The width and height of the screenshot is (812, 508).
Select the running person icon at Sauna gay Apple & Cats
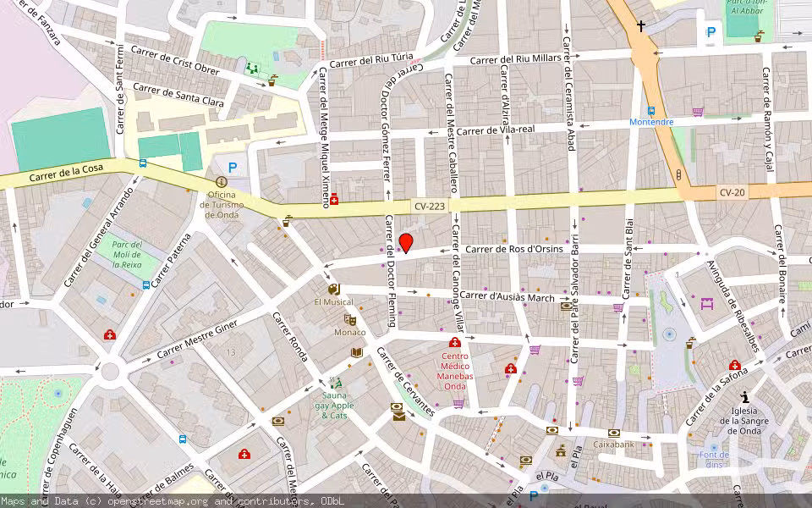338,383
